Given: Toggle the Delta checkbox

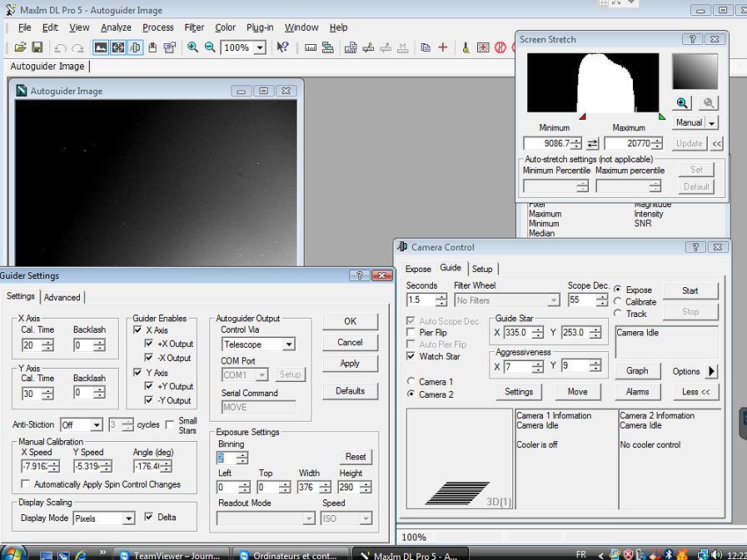Looking at the screenshot, I should point(148,517).
